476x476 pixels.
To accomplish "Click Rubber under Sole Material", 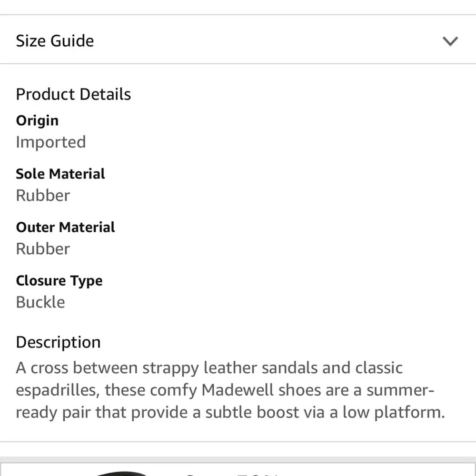I will click(x=43, y=195).
